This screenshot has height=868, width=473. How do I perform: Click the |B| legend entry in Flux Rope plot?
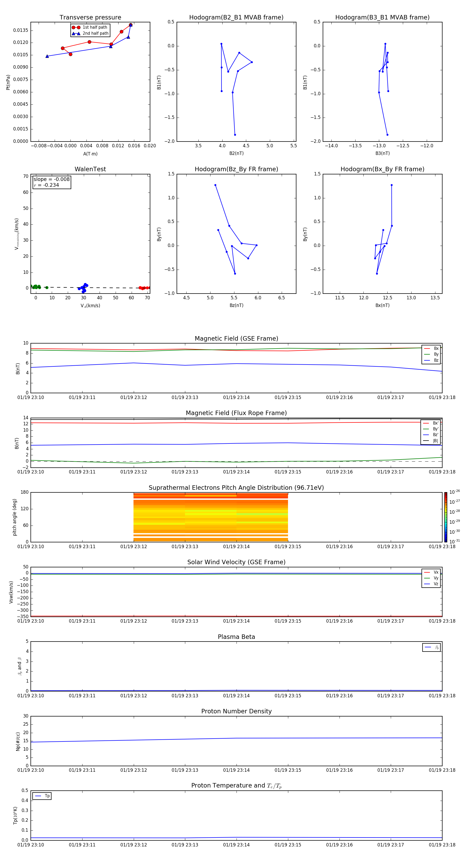point(431,441)
